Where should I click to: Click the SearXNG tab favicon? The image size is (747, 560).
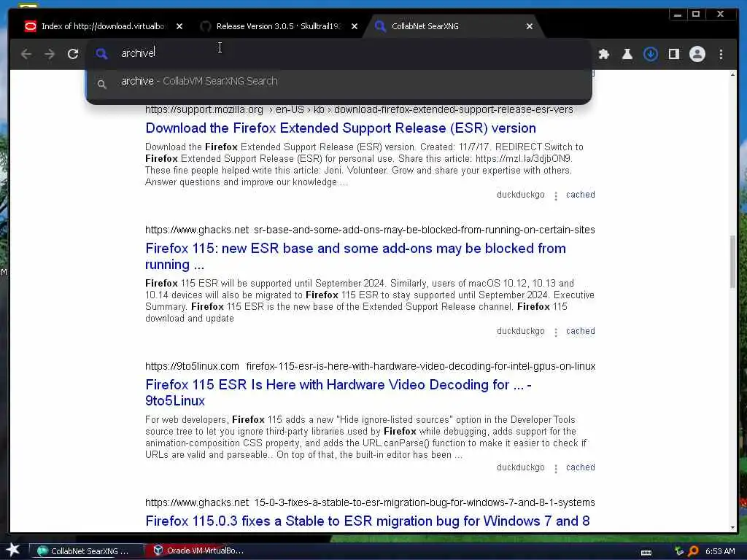click(x=380, y=26)
